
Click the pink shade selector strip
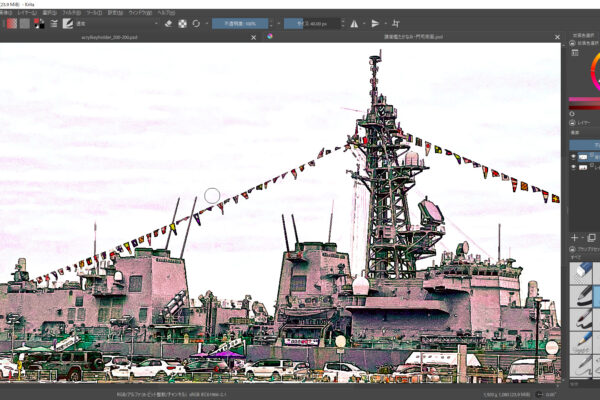(x=584, y=100)
